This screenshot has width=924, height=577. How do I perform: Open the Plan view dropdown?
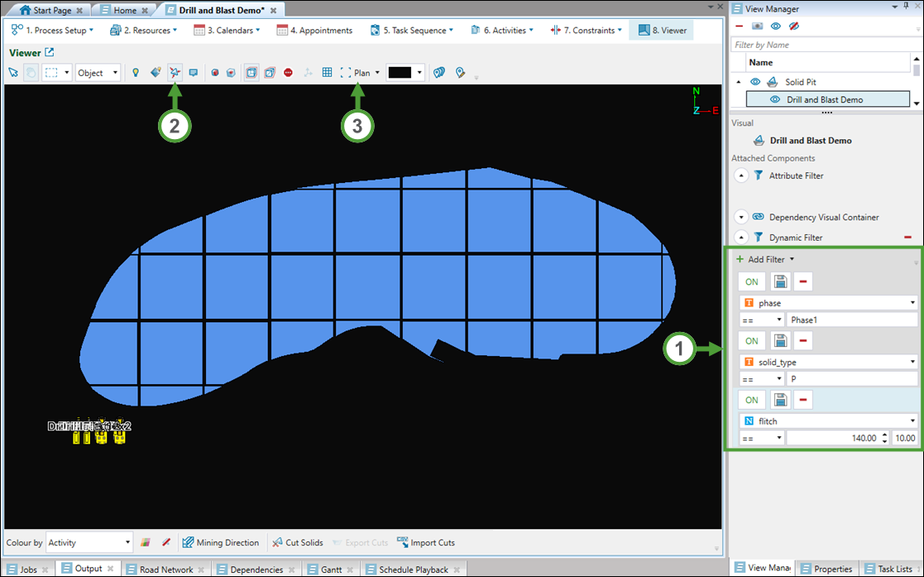coord(366,73)
